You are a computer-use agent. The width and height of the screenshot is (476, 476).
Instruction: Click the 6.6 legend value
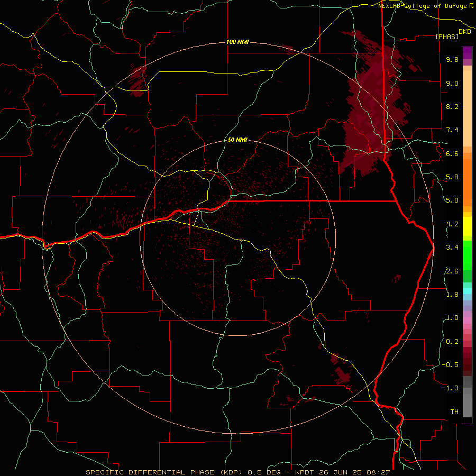pos(452,153)
